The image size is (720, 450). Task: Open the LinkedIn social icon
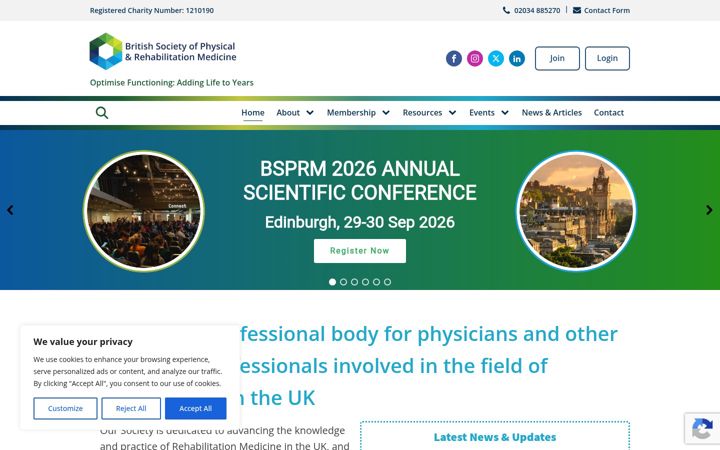517,58
